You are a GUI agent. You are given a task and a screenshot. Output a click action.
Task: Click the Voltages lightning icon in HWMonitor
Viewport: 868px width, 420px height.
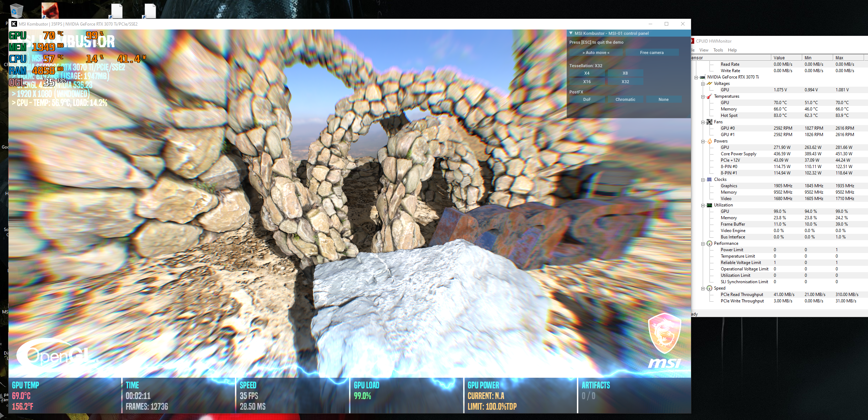click(x=709, y=84)
